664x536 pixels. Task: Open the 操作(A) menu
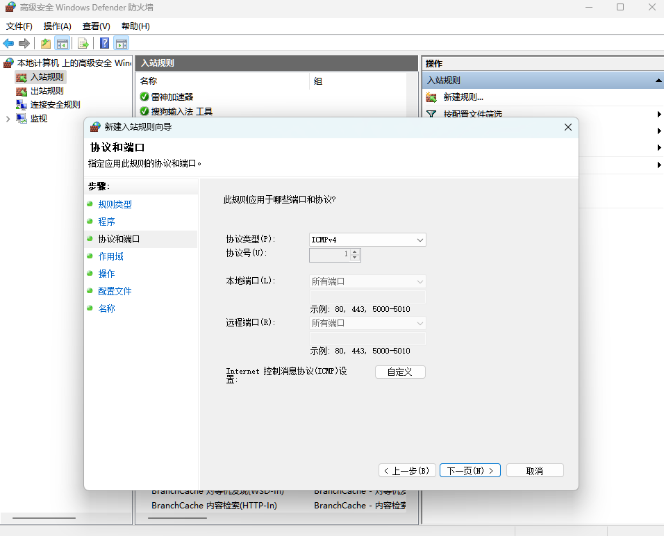tap(57, 26)
